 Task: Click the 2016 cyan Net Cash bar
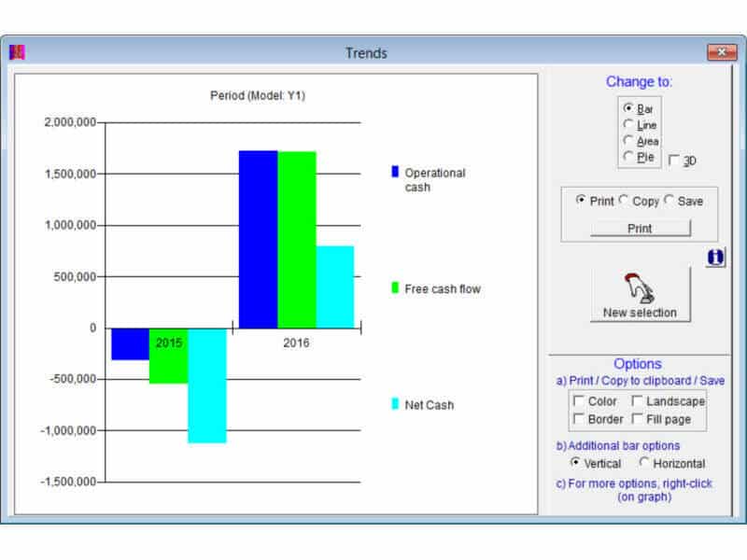point(335,287)
